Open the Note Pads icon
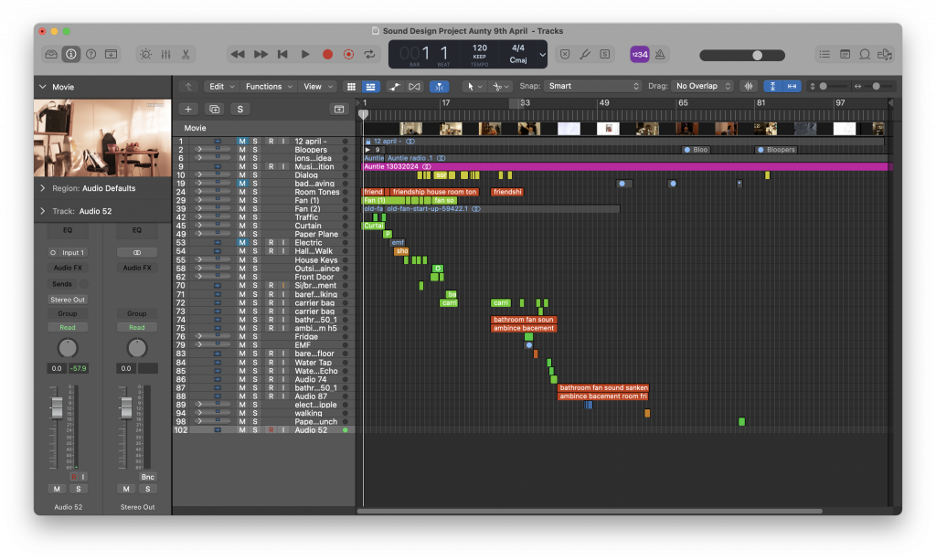The width and height of the screenshot is (936, 560). click(845, 54)
